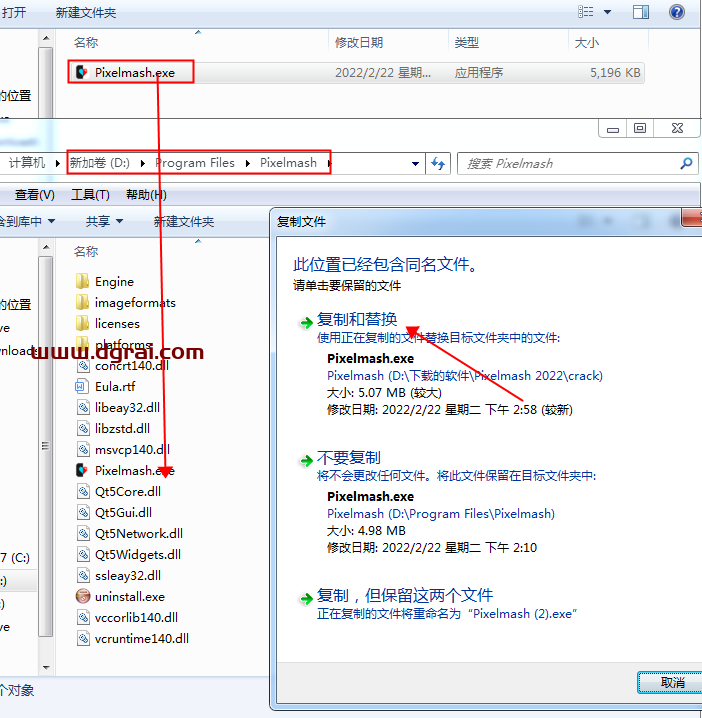Click the 7 (C:) drive in sidebar

pos(16,558)
